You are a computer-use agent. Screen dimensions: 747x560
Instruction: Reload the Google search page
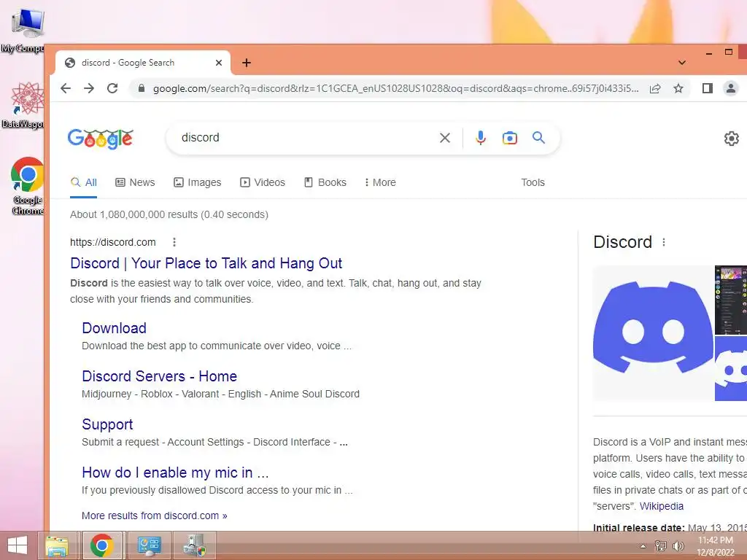coord(112,88)
